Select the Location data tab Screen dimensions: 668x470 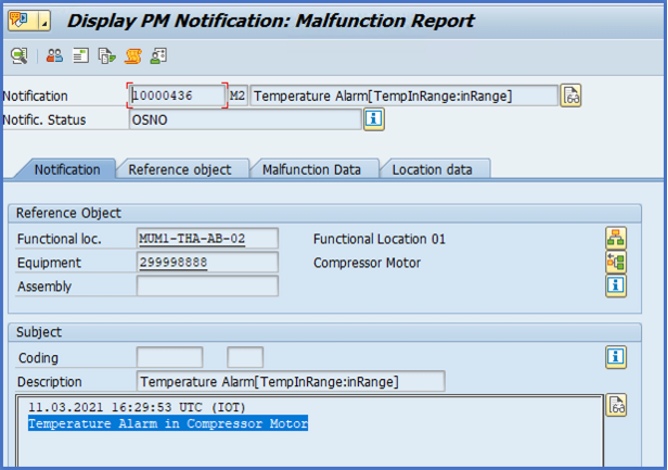[x=432, y=170]
